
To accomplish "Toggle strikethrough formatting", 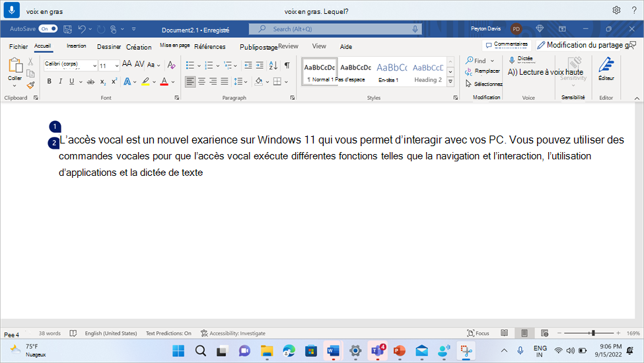I will coord(90,82).
